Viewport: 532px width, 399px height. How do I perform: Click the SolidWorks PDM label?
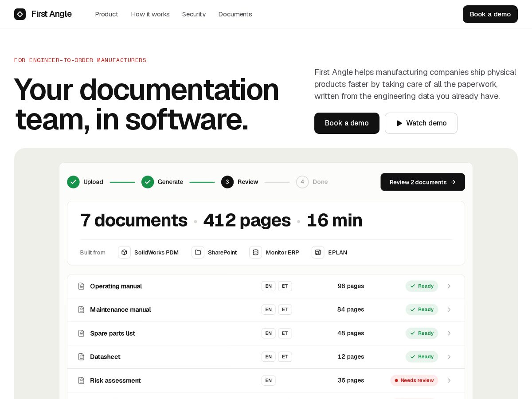(156, 252)
